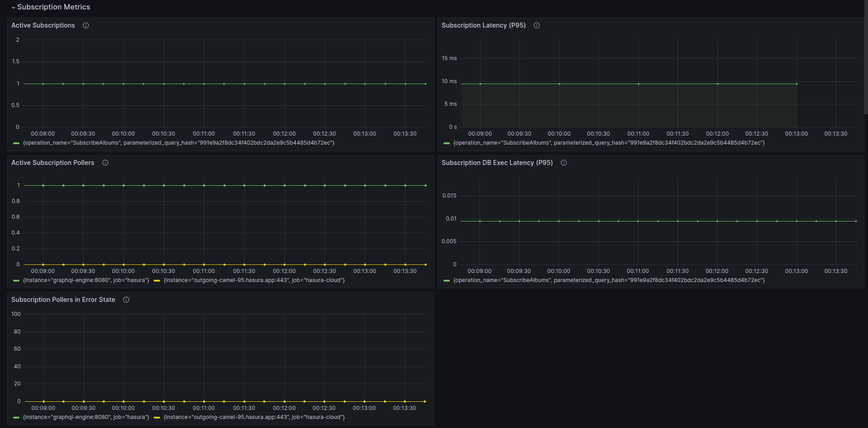Open Subscription DB Exec Latency (P95) panel menu

tap(497, 163)
